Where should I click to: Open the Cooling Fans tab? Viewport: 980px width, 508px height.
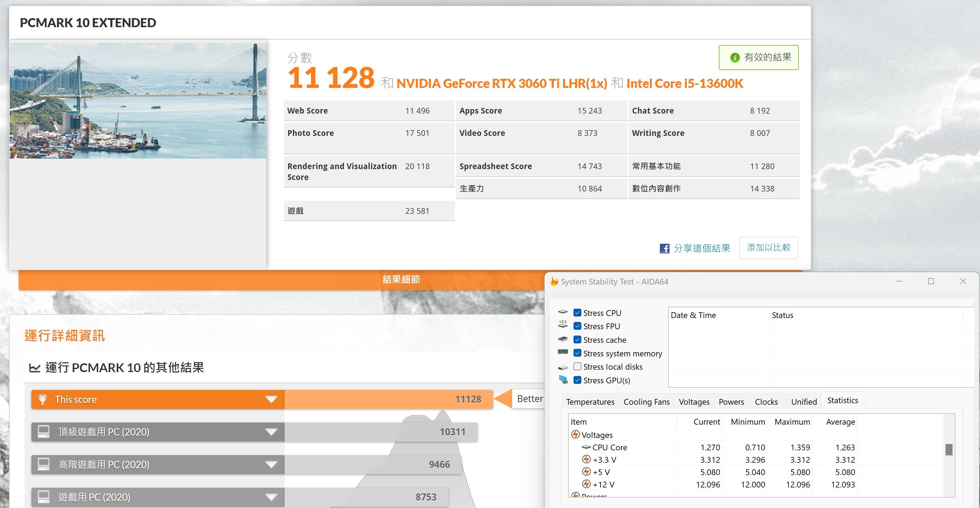click(646, 402)
